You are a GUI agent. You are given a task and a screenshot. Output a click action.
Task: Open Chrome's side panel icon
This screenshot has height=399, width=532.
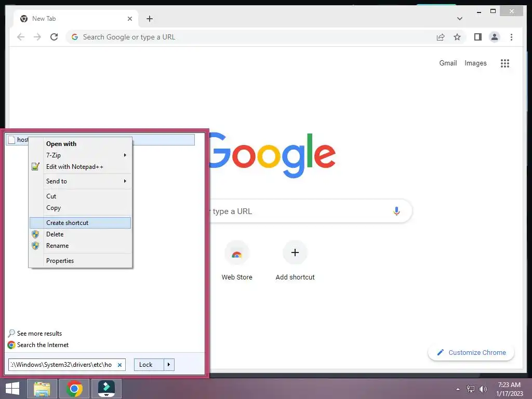pyautogui.click(x=478, y=37)
